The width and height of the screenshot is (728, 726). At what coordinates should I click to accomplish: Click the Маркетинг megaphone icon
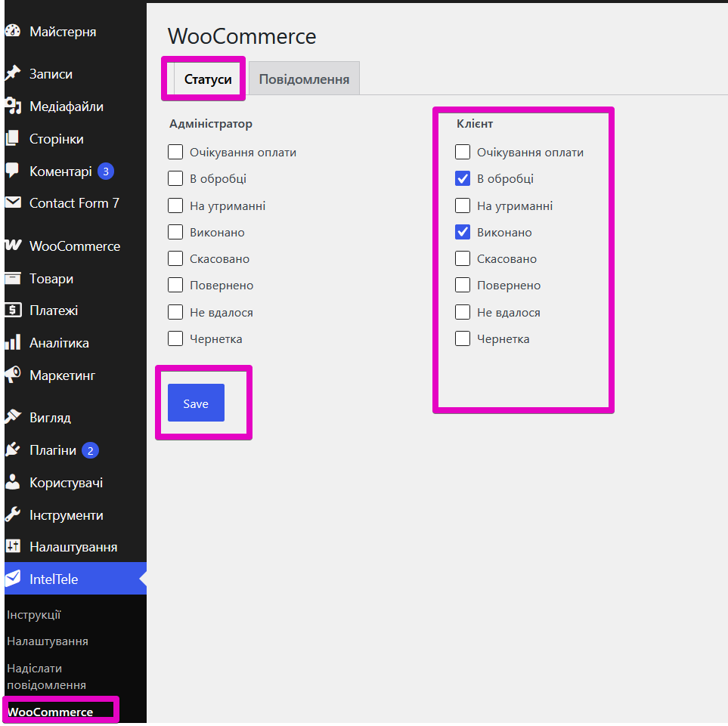13,375
